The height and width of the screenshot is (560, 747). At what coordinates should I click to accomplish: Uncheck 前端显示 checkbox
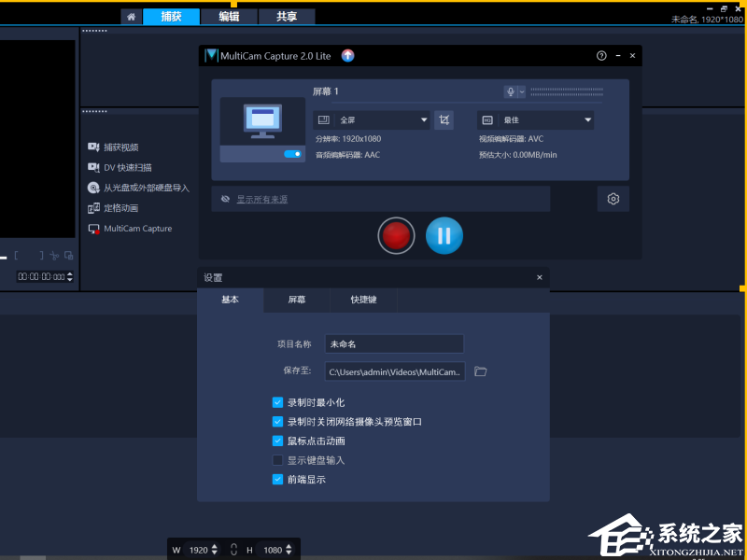click(x=277, y=480)
